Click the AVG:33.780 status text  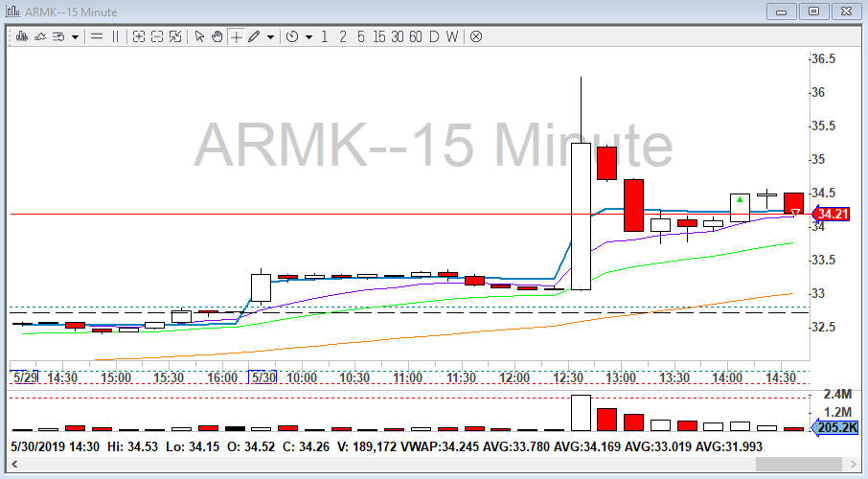pyautogui.click(x=516, y=446)
